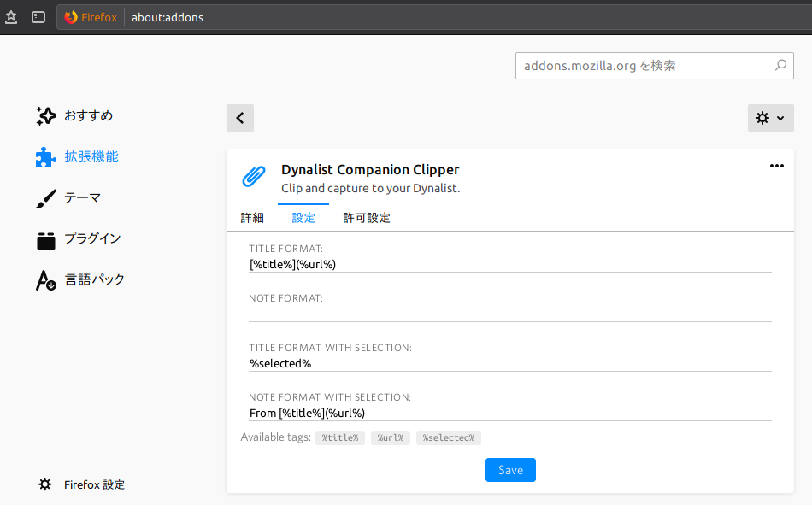Click Dynalist Companion Clipper title

[x=370, y=169]
